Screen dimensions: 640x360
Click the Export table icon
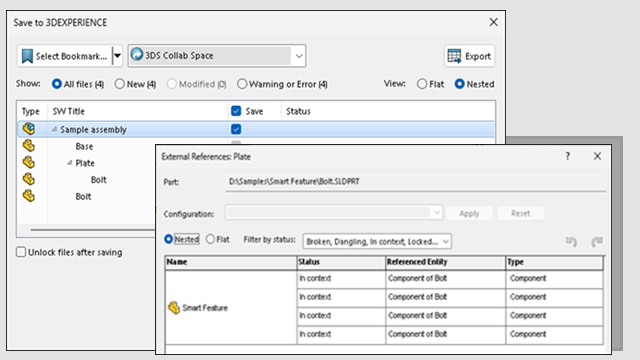454,56
